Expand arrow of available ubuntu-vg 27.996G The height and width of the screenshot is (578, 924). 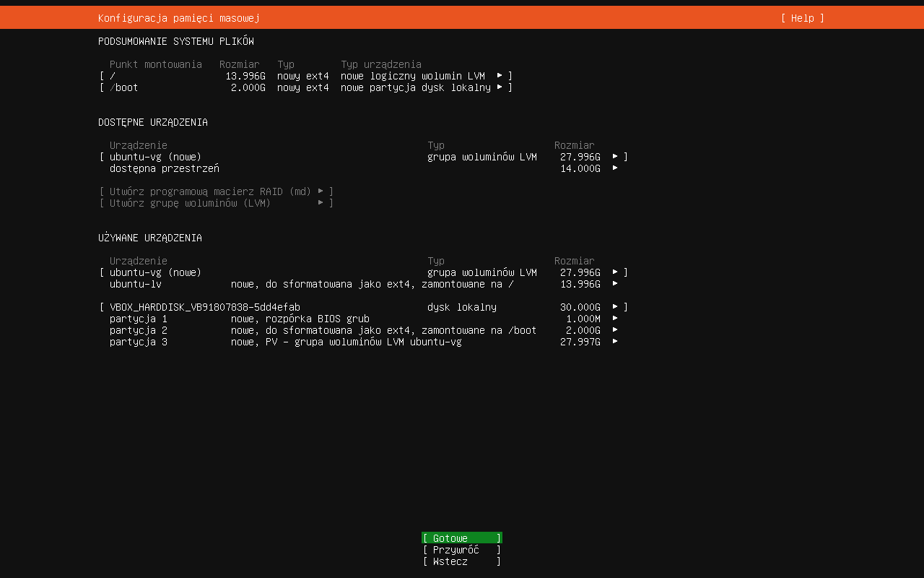pos(615,156)
